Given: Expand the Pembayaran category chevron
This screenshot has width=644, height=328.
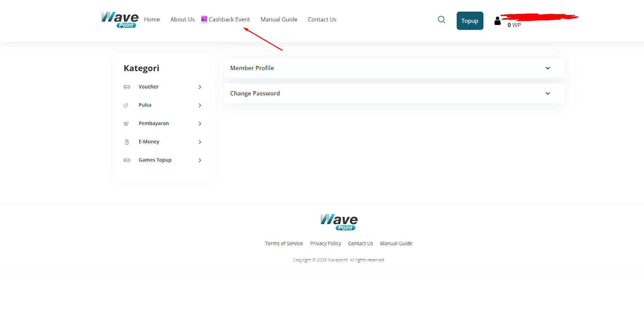Looking at the screenshot, I should pyautogui.click(x=200, y=123).
